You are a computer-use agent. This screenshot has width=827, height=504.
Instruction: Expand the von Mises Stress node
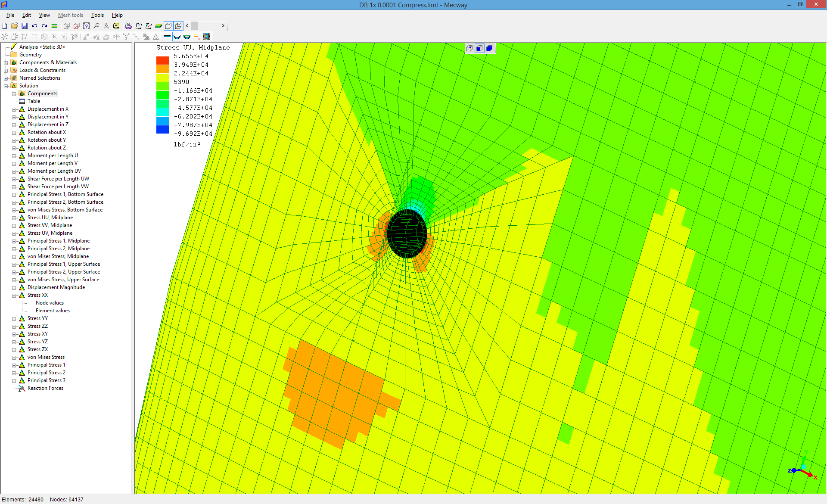coord(14,357)
